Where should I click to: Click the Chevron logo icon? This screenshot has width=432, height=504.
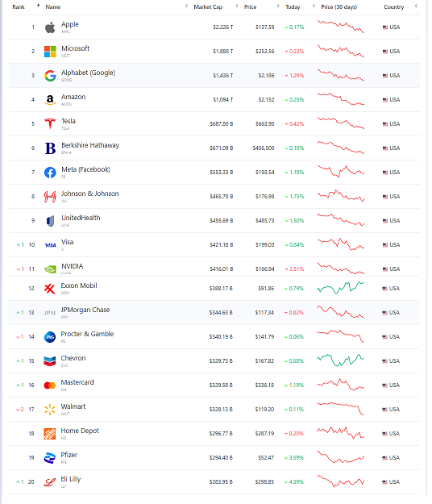coord(49,361)
